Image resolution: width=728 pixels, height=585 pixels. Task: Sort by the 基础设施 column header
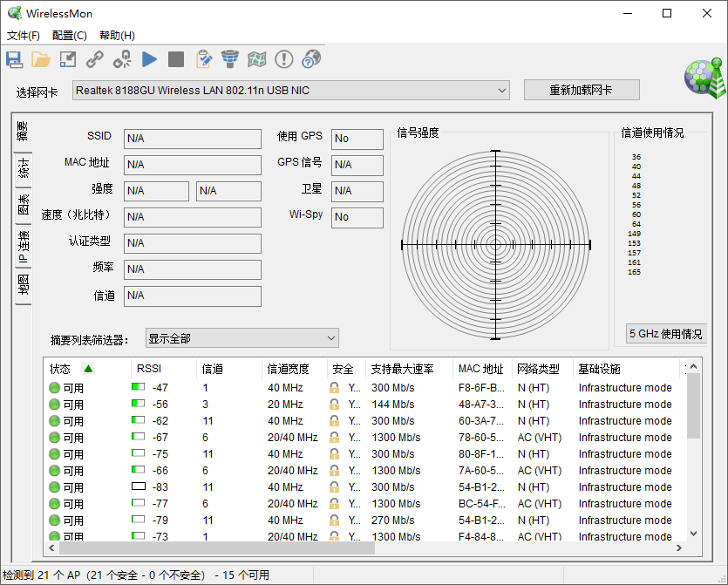pyautogui.click(x=626, y=369)
